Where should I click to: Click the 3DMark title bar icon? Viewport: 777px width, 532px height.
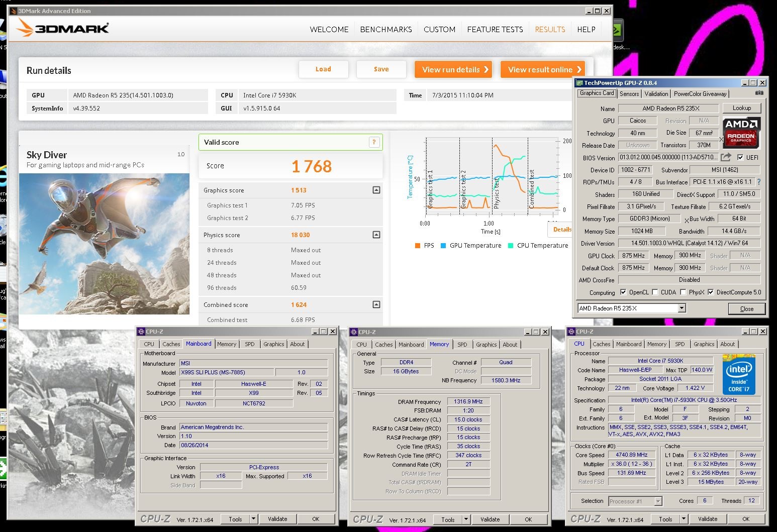pos(14,11)
